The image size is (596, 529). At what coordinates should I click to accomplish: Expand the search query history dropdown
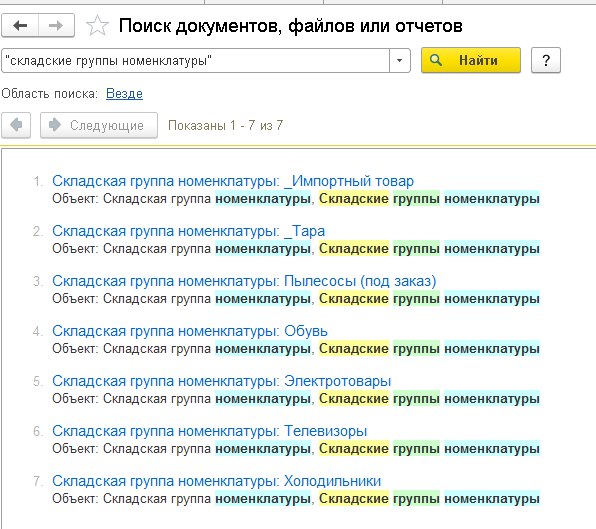pyautogui.click(x=399, y=60)
